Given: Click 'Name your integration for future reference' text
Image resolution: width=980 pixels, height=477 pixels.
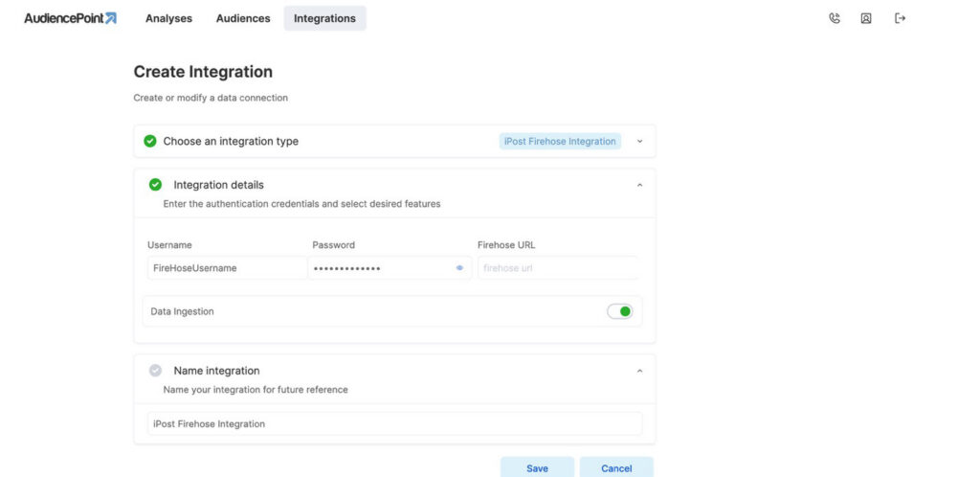Looking at the screenshot, I should coord(256,390).
